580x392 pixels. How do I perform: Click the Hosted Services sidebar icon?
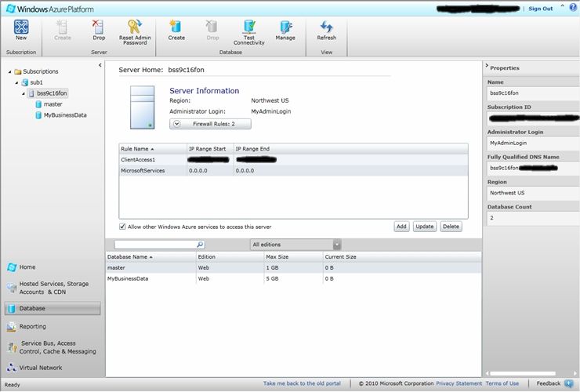point(12,288)
